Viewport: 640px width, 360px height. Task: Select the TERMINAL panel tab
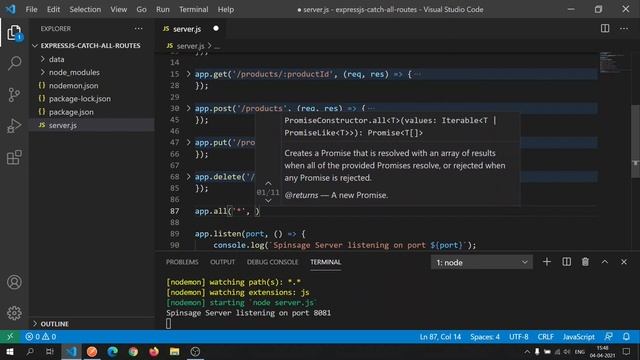pos(325,262)
